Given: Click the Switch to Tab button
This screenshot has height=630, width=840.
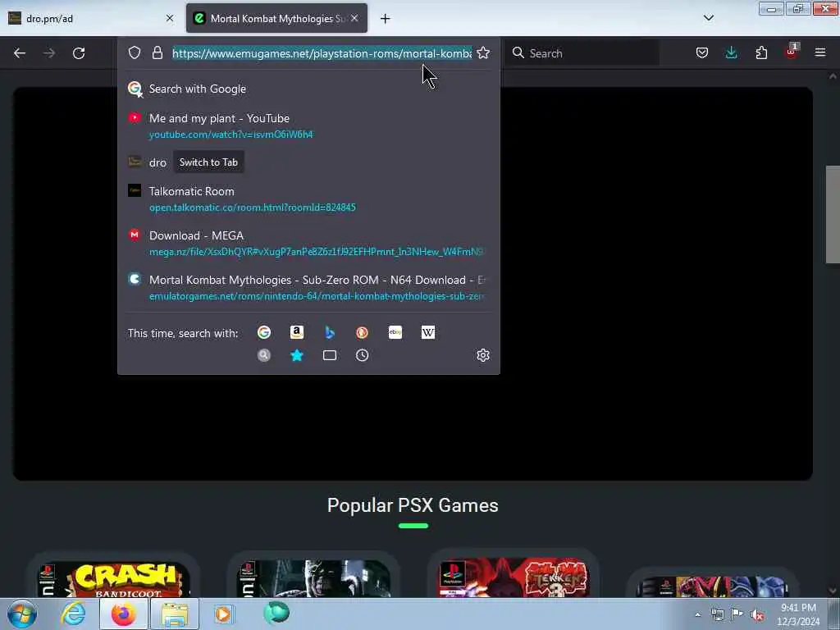Looking at the screenshot, I should pos(208,162).
